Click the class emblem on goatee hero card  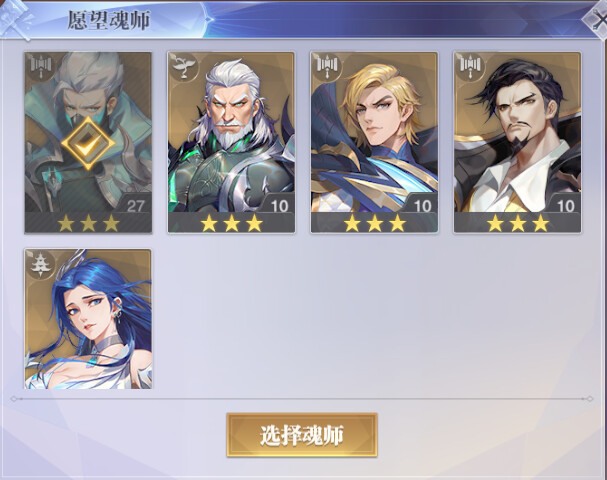470,67
